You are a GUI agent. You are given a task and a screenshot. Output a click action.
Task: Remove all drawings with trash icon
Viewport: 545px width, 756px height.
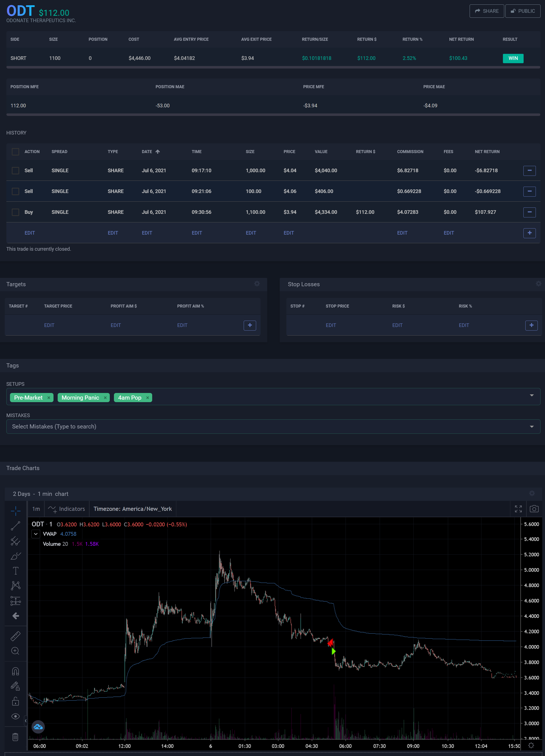click(x=15, y=737)
